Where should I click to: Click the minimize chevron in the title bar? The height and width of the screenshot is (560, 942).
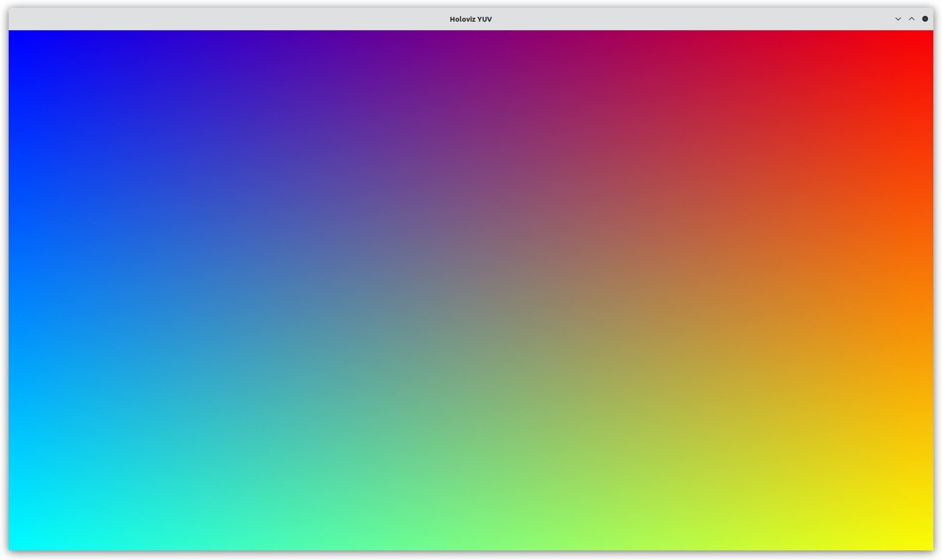click(898, 19)
